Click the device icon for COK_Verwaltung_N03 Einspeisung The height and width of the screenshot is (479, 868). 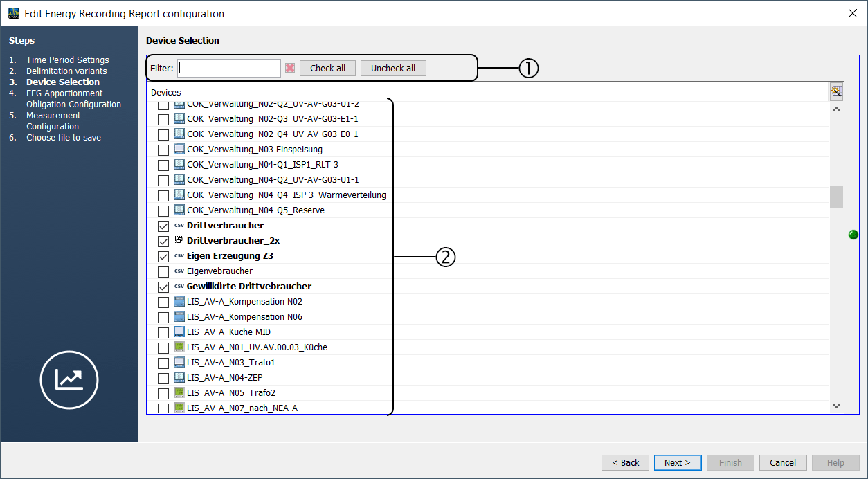[179, 150]
